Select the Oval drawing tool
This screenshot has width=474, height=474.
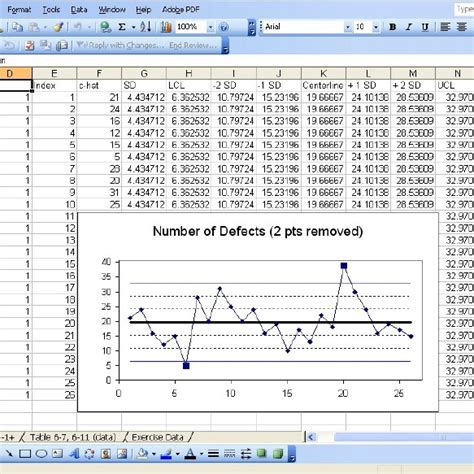coord(41,453)
